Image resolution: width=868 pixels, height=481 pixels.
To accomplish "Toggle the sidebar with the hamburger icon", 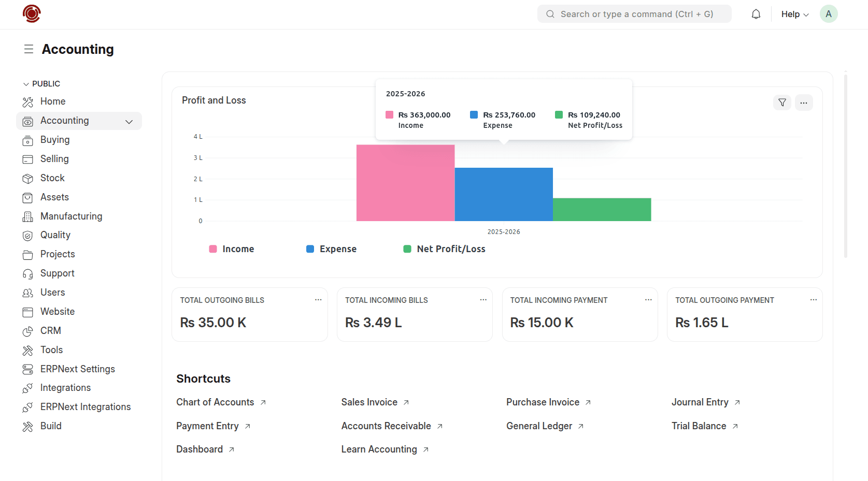I will 29,49.
